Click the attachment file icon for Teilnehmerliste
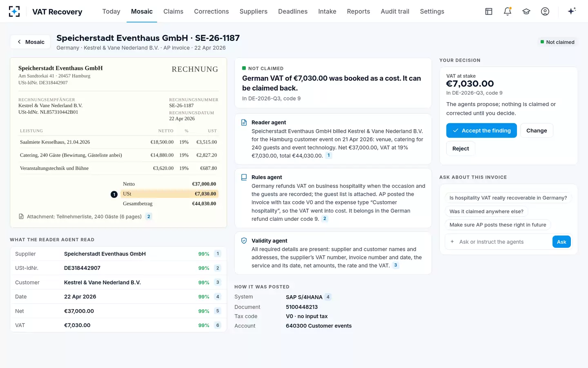This screenshot has width=588, height=368. (21, 216)
